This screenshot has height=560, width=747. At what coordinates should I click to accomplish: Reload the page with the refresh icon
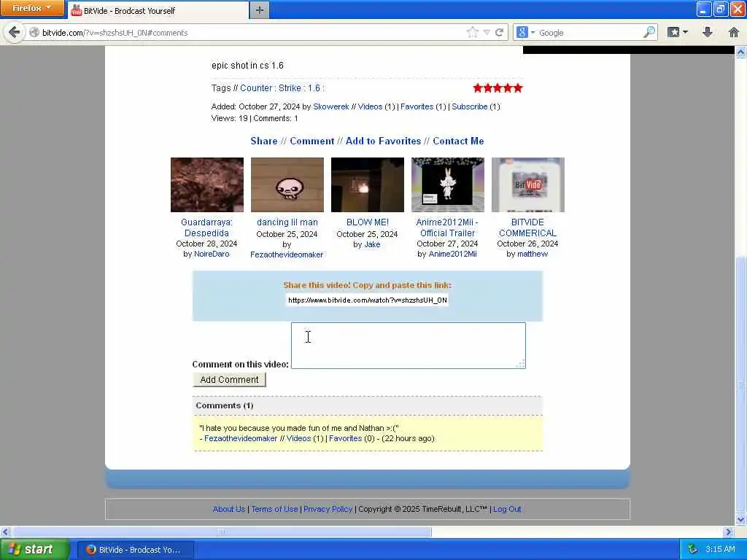point(499,32)
